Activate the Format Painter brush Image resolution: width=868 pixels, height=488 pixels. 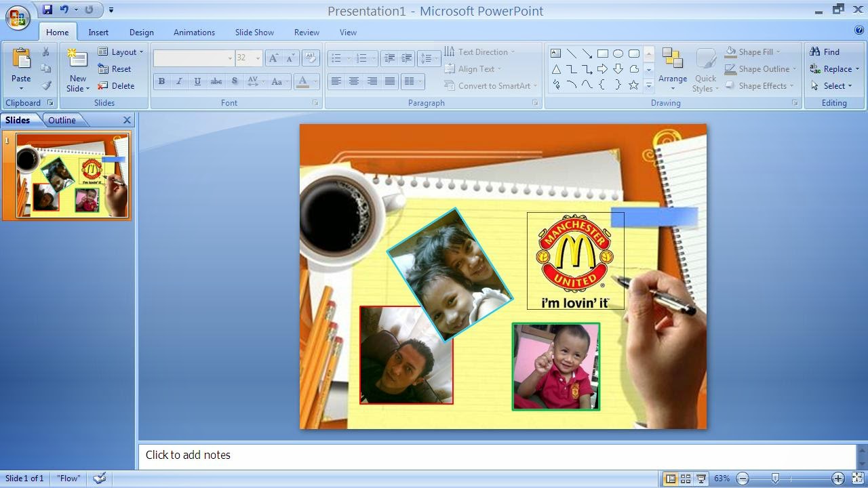click(46, 85)
